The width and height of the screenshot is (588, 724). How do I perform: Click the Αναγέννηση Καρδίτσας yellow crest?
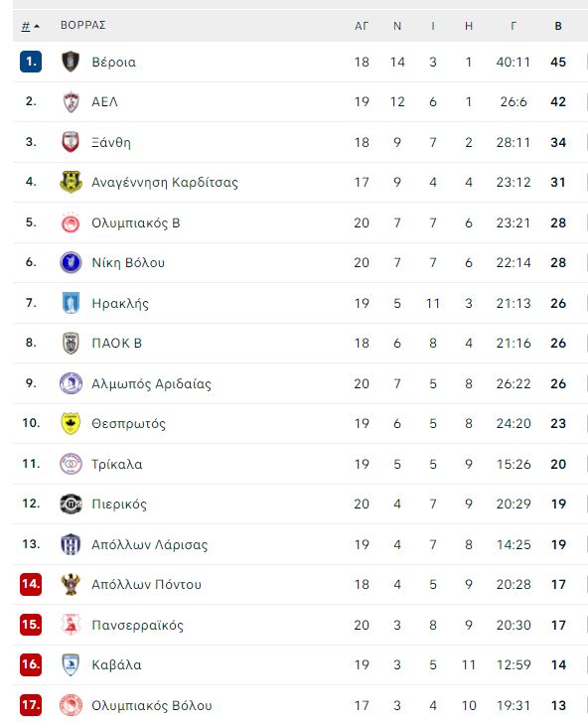(71, 182)
